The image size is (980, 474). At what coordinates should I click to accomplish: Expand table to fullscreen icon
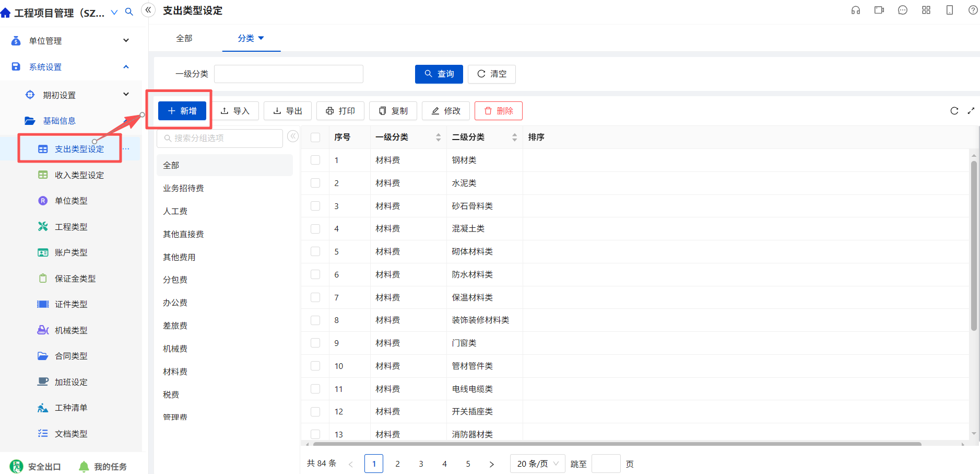(x=971, y=111)
